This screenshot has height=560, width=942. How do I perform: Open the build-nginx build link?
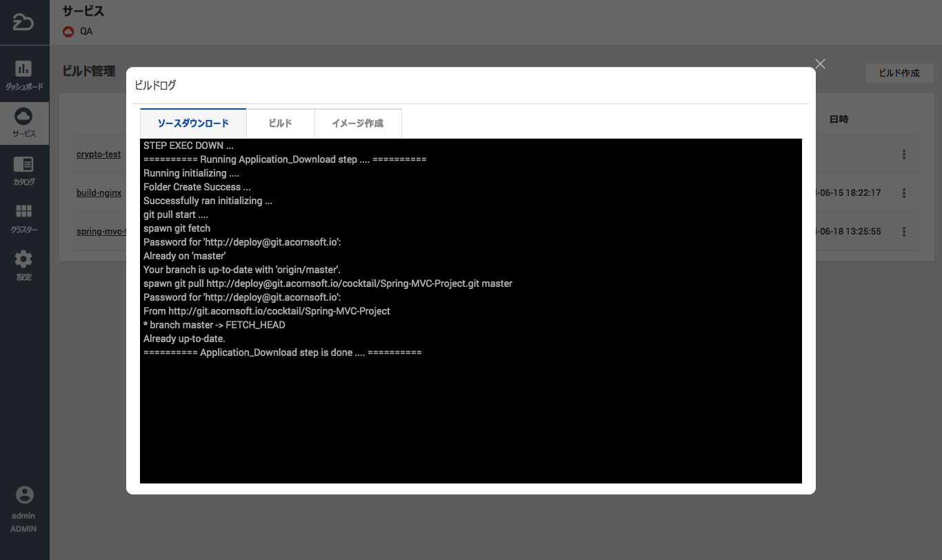99,193
